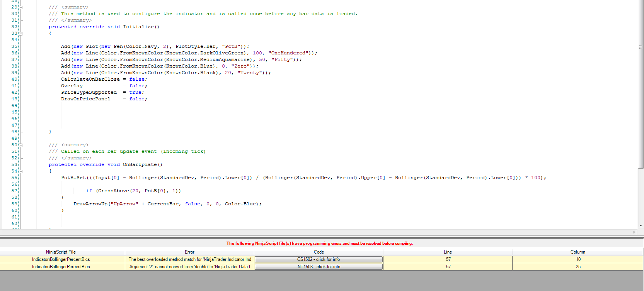
Task: Click Color.Blue in the DrawArrowUp line
Action: (x=240, y=204)
